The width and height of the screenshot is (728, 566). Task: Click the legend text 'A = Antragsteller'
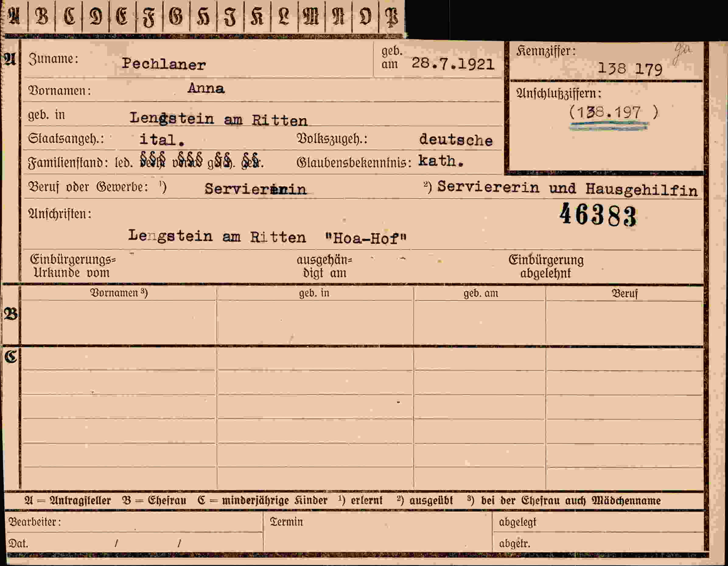(x=67, y=501)
